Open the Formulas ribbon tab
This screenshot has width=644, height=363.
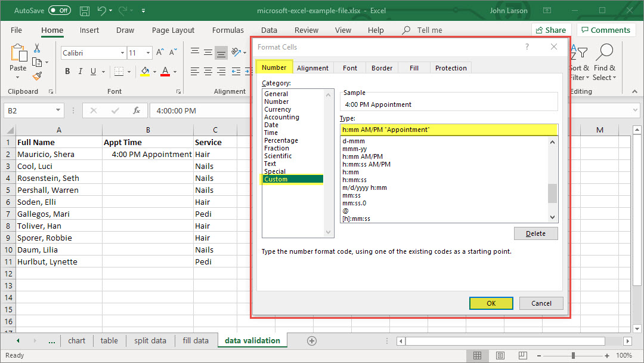(x=228, y=30)
